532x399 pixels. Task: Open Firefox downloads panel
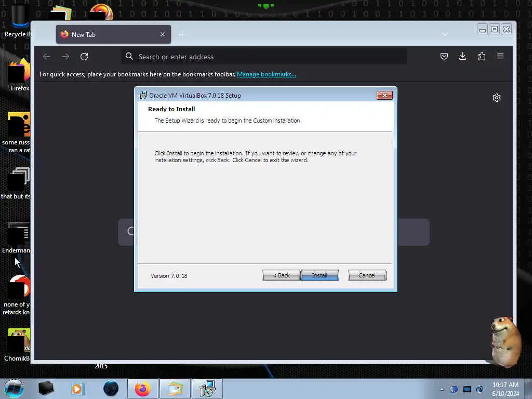[463, 56]
